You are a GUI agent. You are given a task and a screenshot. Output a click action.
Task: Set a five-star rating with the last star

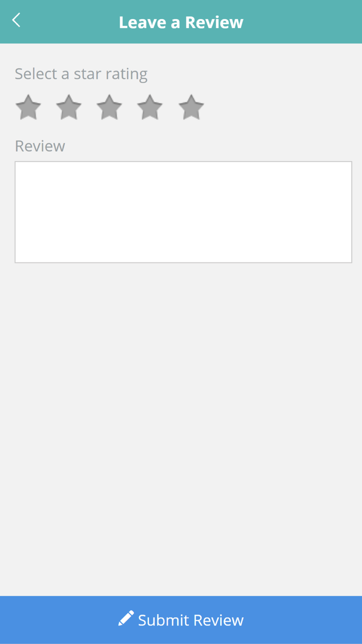(x=191, y=107)
